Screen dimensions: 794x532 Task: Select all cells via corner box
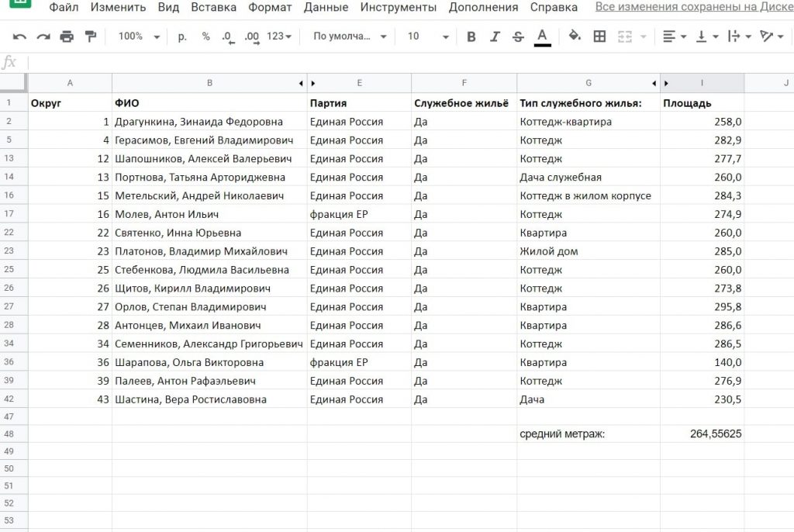point(12,82)
